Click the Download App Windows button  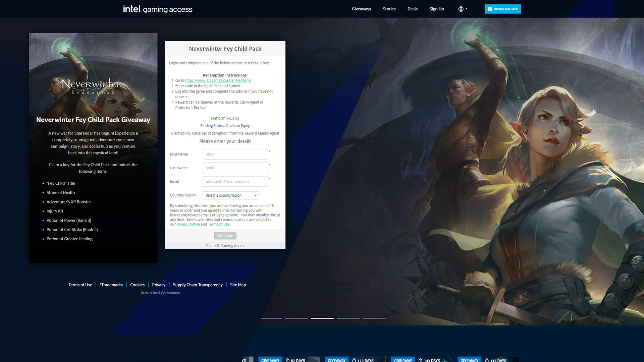tap(502, 9)
